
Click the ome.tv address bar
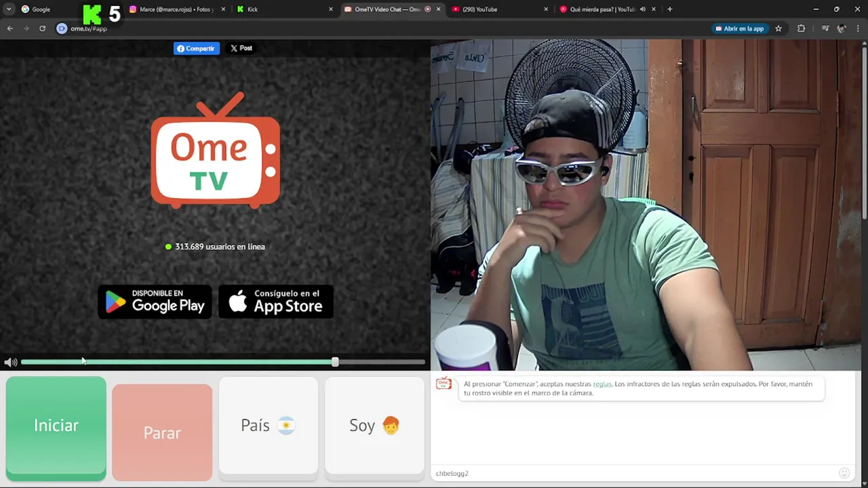click(x=380, y=28)
